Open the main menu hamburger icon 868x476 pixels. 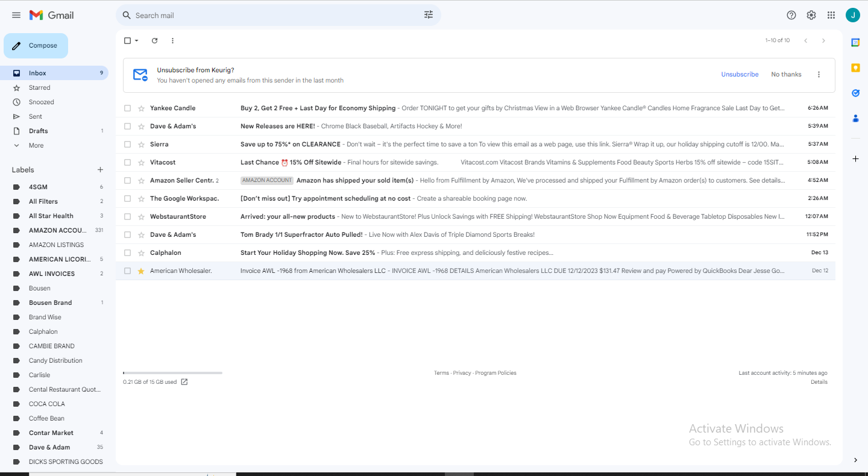[16, 15]
